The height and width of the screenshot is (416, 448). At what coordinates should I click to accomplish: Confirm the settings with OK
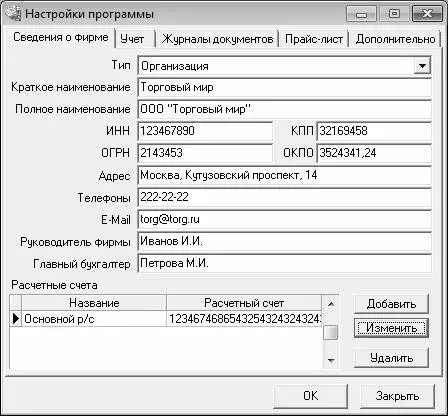310,396
